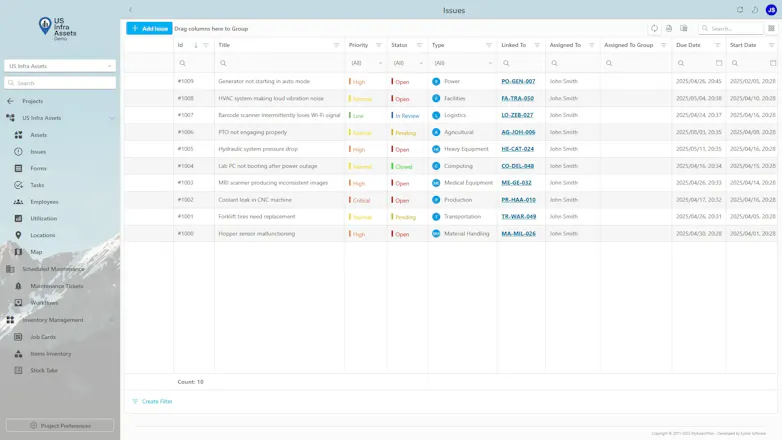Click the export file icon in toolbar
This screenshot has height=440, width=782.
pyautogui.click(x=669, y=28)
